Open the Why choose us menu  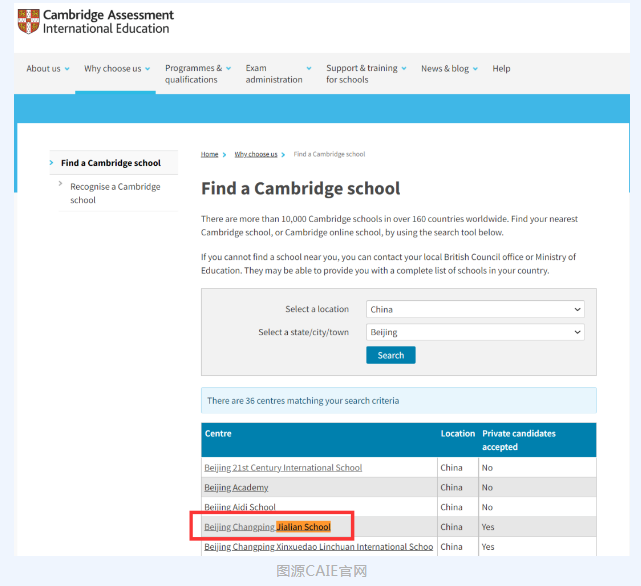coord(116,69)
